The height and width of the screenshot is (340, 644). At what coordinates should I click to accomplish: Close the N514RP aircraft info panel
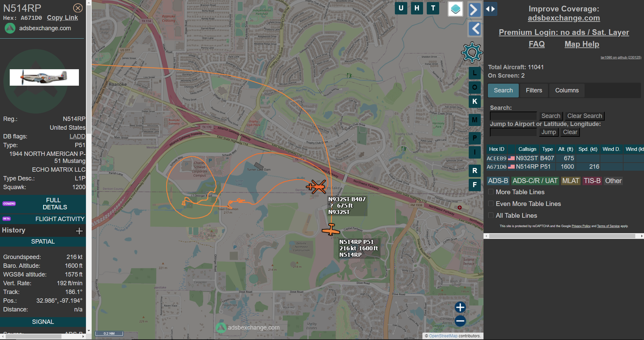pyautogui.click(x=78, y=8)
